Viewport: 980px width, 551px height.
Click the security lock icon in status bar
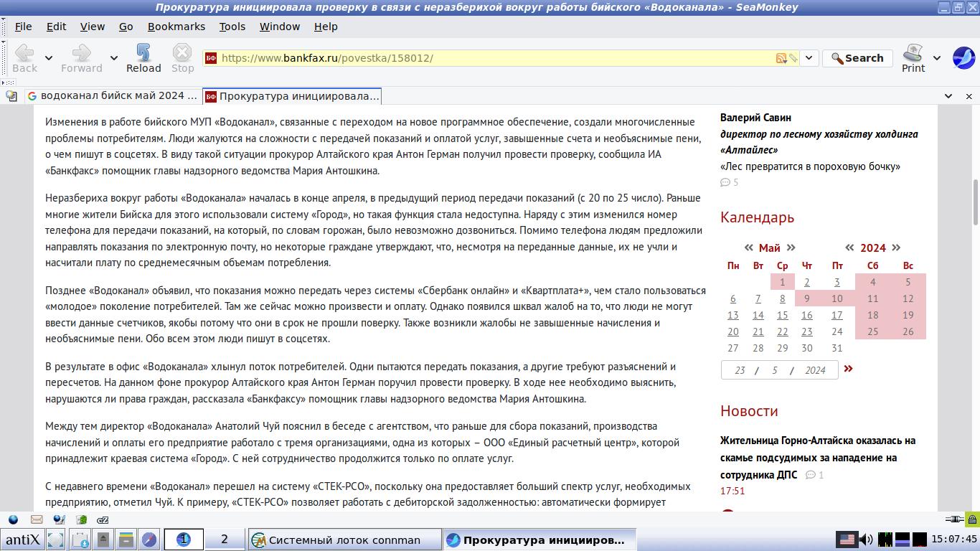972,519
